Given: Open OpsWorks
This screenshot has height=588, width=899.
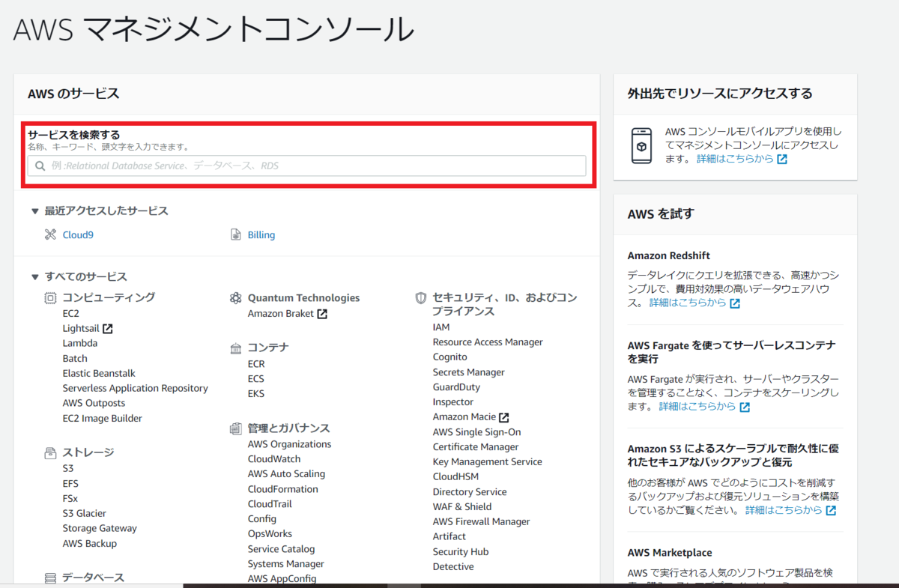Looking at the screenshot, I should tap(270, 533).
